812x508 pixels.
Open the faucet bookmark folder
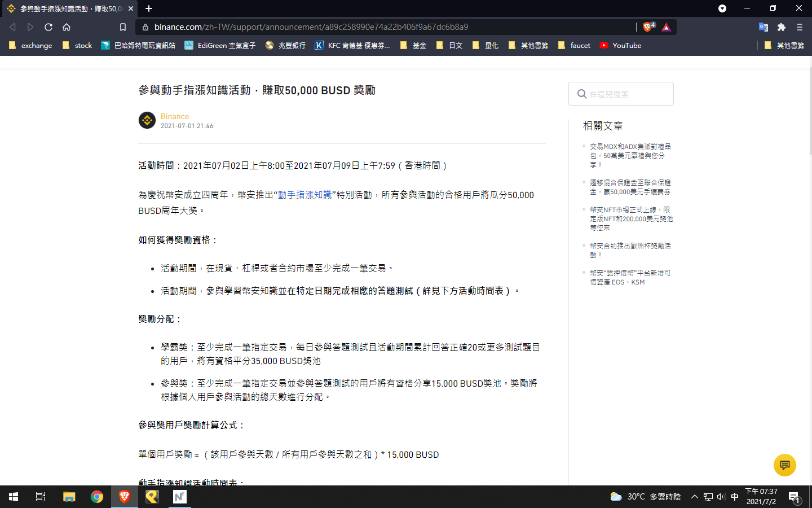pos(574,46)
